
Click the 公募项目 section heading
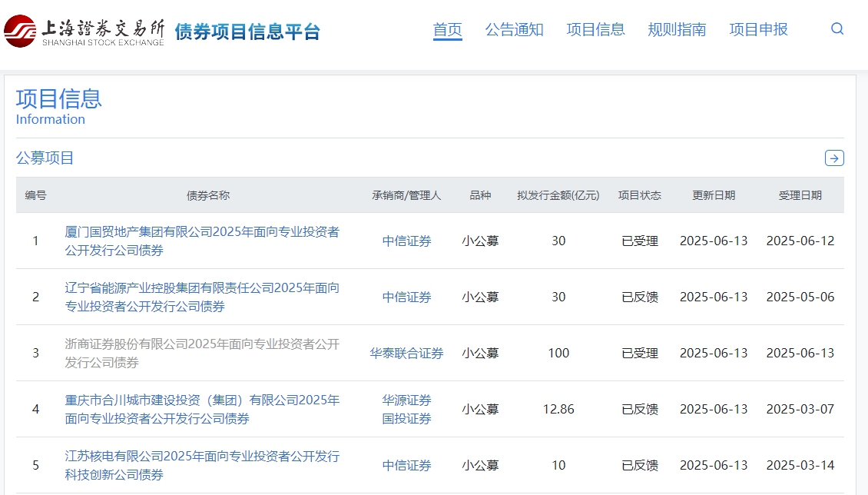(x=45, y=158)
